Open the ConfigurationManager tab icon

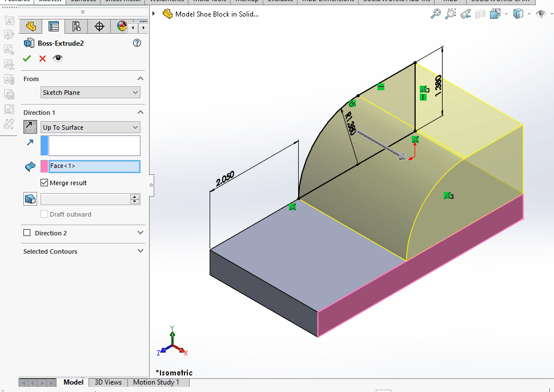[76, 26]
